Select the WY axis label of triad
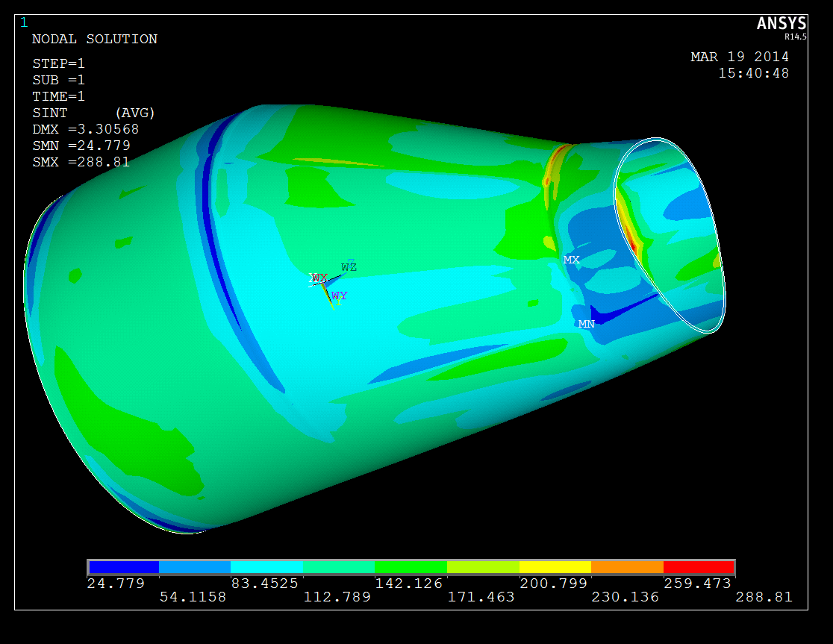This screenshot has height=644, width=833. tap(339, 296)
